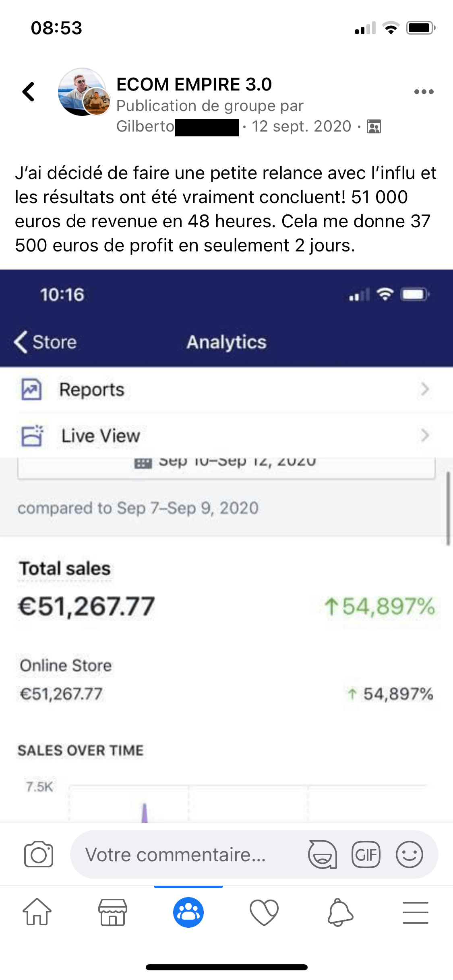
Task: Open the emoji smiley picker
Action: [x=409, y=854]
